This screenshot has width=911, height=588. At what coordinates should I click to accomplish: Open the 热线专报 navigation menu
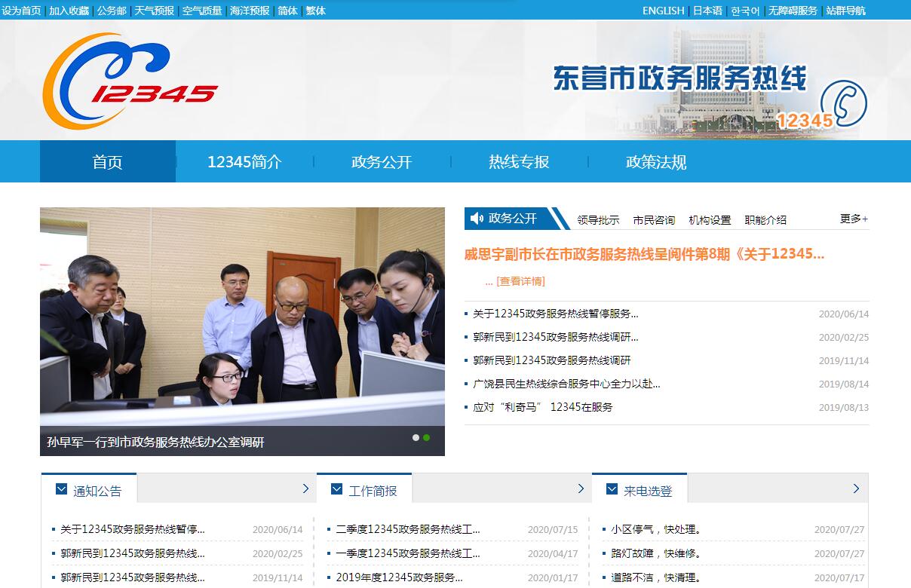519,162
